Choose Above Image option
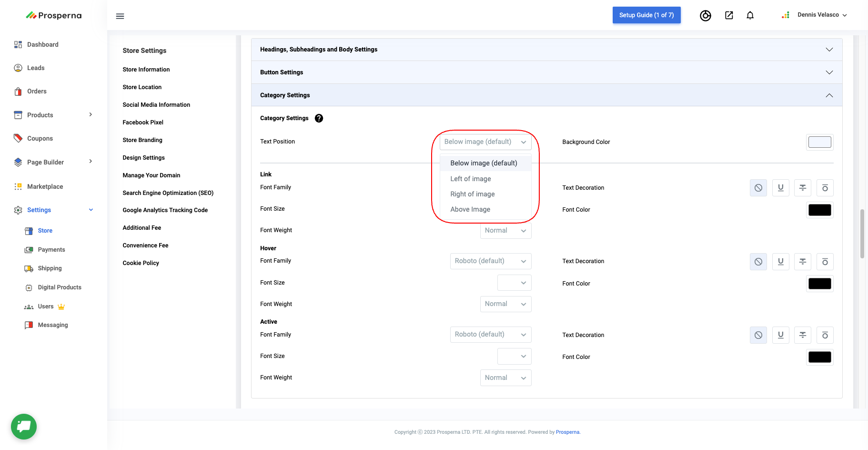Image resolution: width=868 pixels, height=450 pixels. (470, 209)
